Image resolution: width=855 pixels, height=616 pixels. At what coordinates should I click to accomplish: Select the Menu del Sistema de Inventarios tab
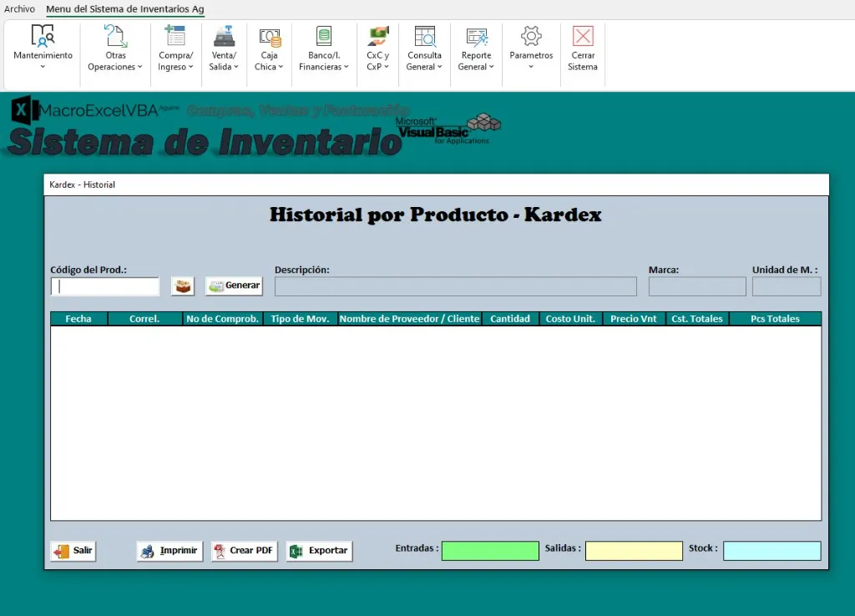coord(124,9)
